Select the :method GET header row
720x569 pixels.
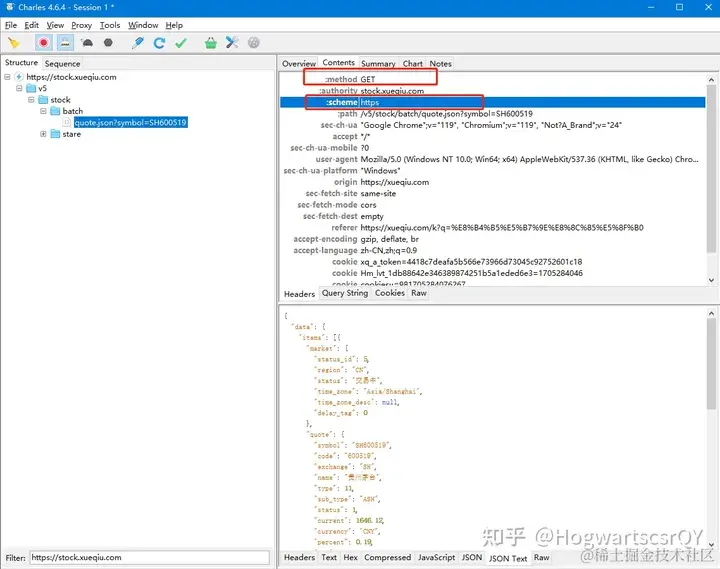pos(493,79)
